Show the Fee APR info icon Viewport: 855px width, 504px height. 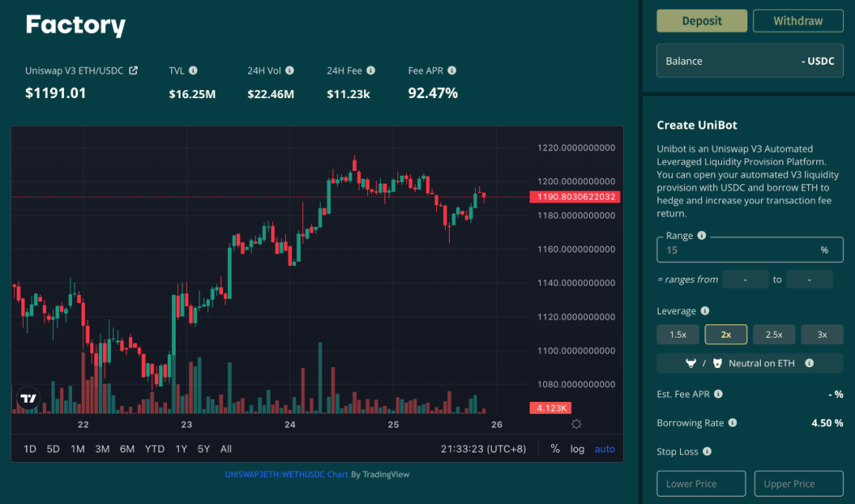point(452,70)
